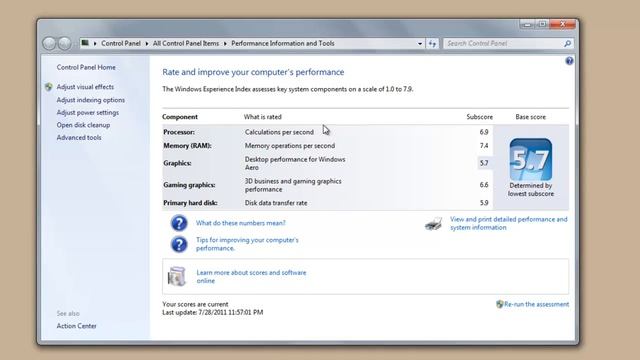This screenshot has height=360, width=640.
Task: Click What do these numbers mean link
Action: coord(241,223)
